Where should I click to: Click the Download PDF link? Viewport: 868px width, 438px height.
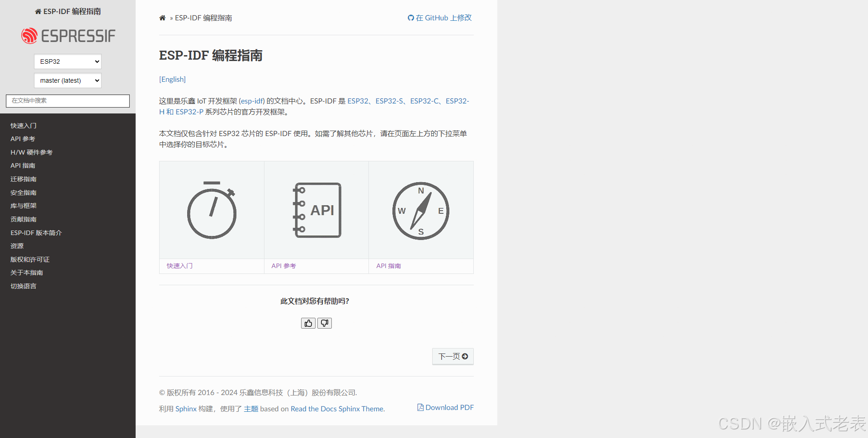(445, 407)
